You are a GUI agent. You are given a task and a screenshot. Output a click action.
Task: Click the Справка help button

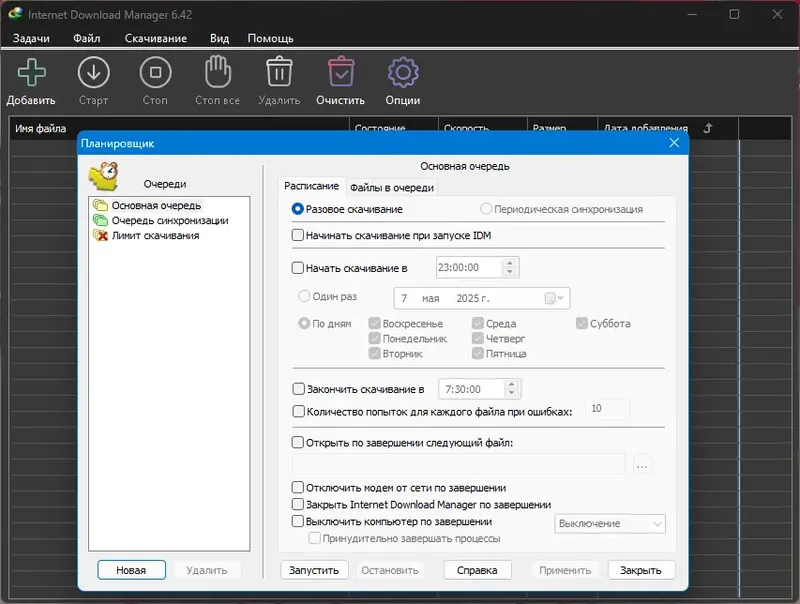tap(477, 569)
